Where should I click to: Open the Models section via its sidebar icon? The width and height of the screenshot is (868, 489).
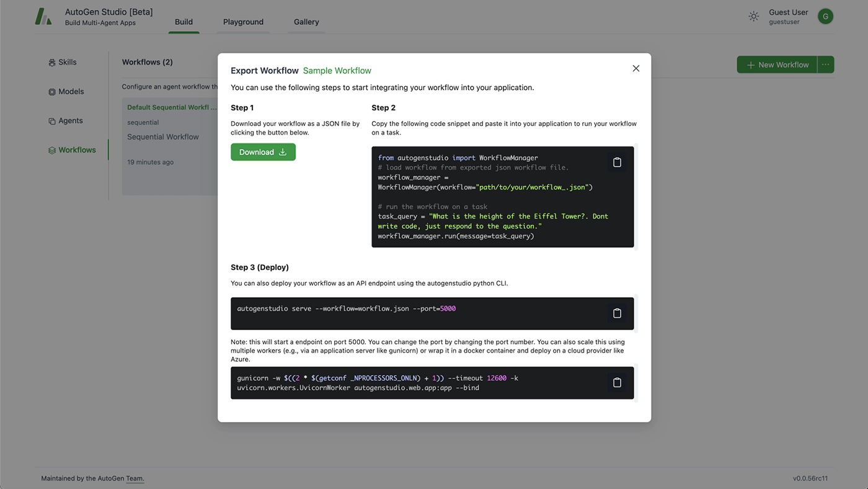[51, 91]
